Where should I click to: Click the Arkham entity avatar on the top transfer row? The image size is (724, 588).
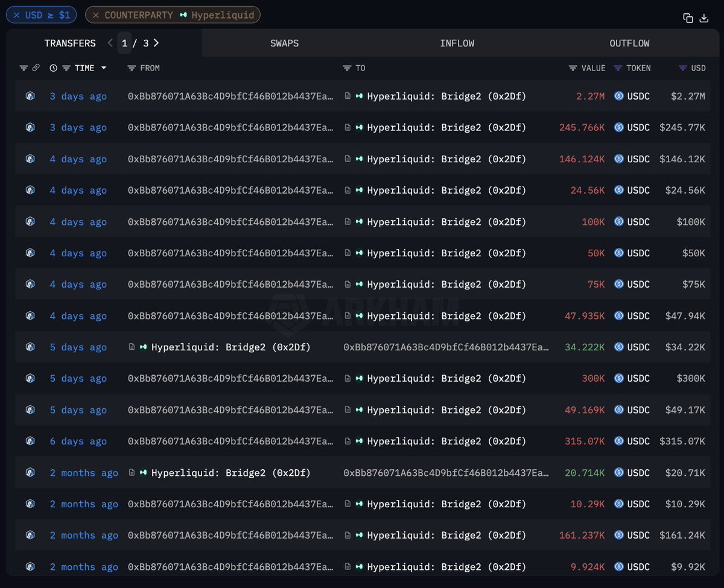pyautogui.click(x=30, y=96)
